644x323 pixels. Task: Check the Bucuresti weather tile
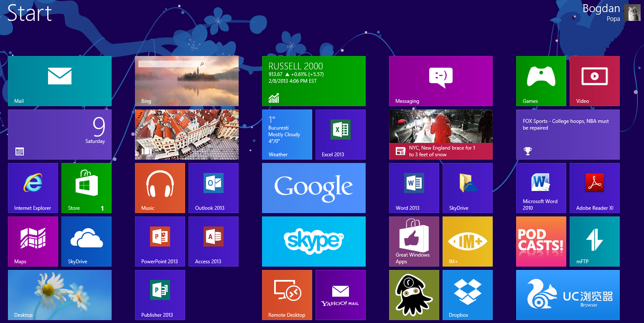click(x=287, y=134)
